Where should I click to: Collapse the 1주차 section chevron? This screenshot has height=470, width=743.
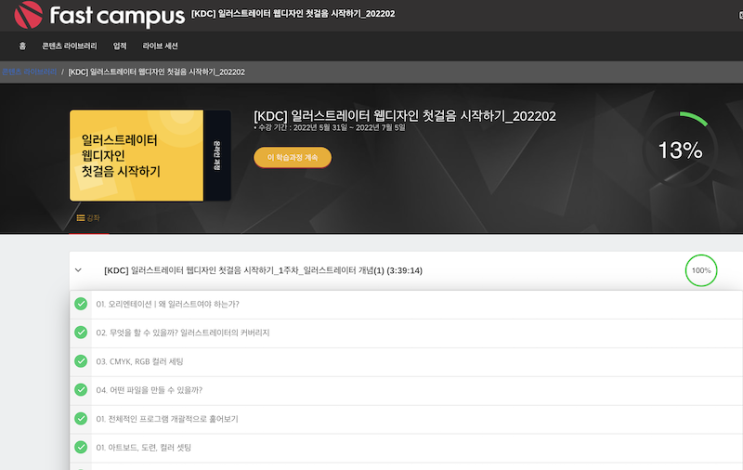point(78,270)
